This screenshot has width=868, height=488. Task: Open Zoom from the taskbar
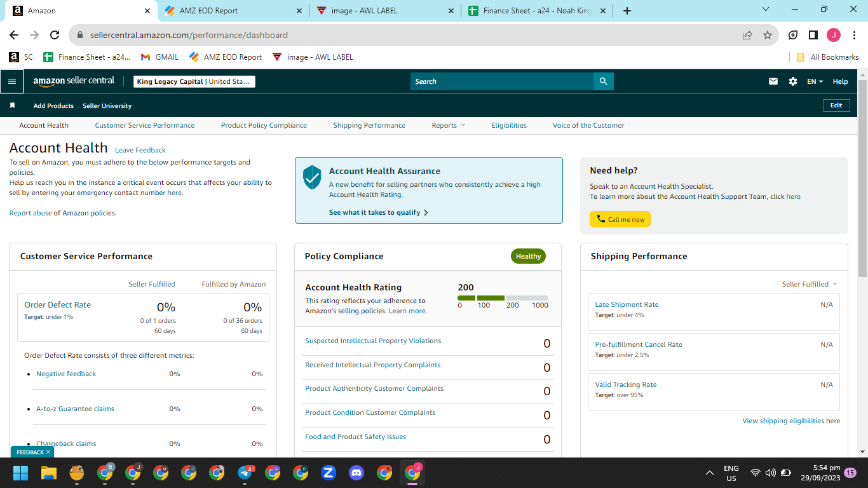[x=329, y=473]
